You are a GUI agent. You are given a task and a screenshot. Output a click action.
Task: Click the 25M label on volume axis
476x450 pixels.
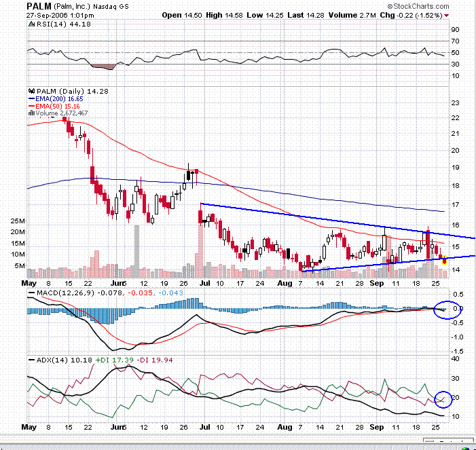[18, 221]
